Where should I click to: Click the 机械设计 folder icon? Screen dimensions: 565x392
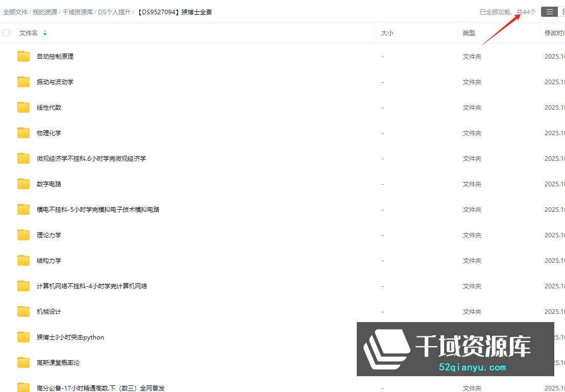23,311
